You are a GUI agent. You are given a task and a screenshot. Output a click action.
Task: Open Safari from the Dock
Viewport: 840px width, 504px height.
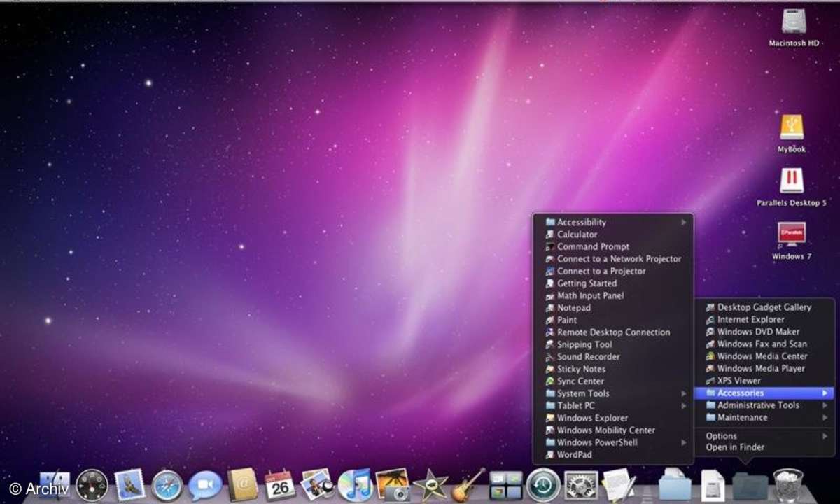167,484
